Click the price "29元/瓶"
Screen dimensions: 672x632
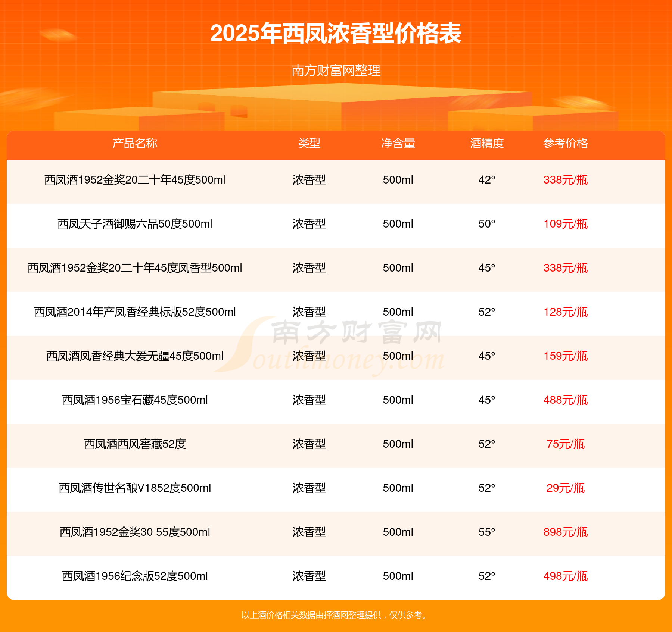(566, 488)
